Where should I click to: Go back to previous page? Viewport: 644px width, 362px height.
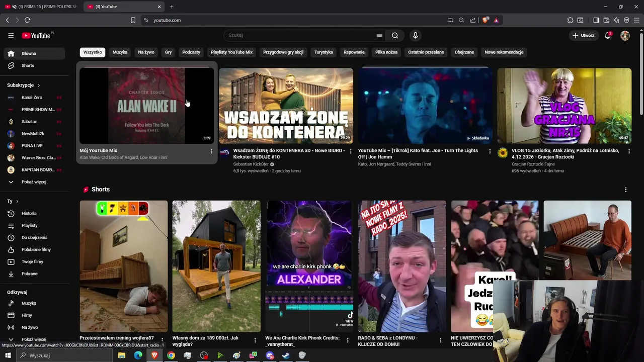point(7,20)
